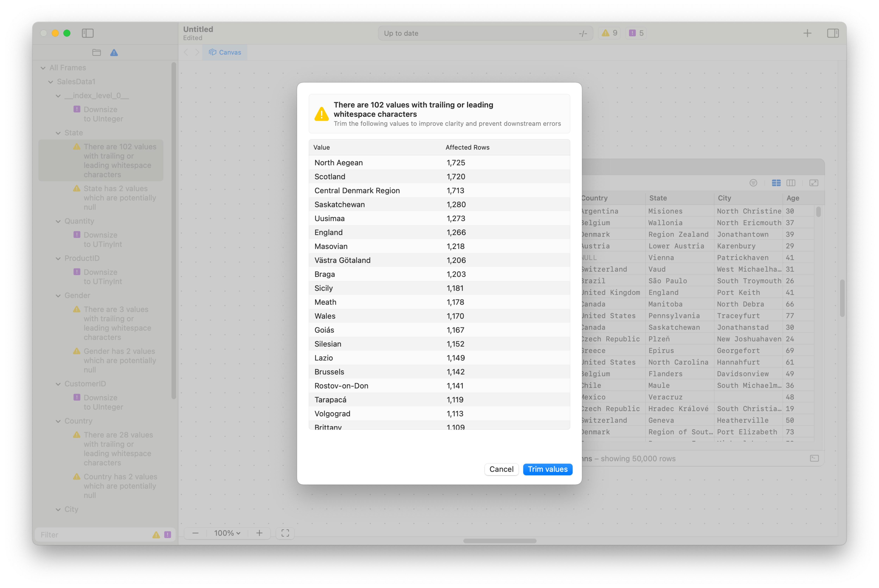This screenshot has width=879, height=588.
Task: Click warning icon for Gender 3 values issue
Action: pyautogui.click(x=77, y=309)
